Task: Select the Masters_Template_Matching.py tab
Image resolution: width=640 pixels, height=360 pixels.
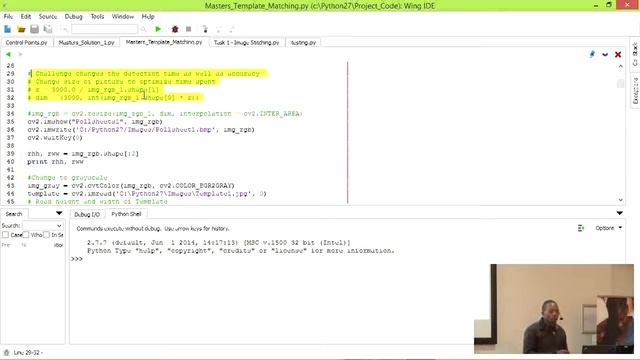Action: [x=164, y=42]
